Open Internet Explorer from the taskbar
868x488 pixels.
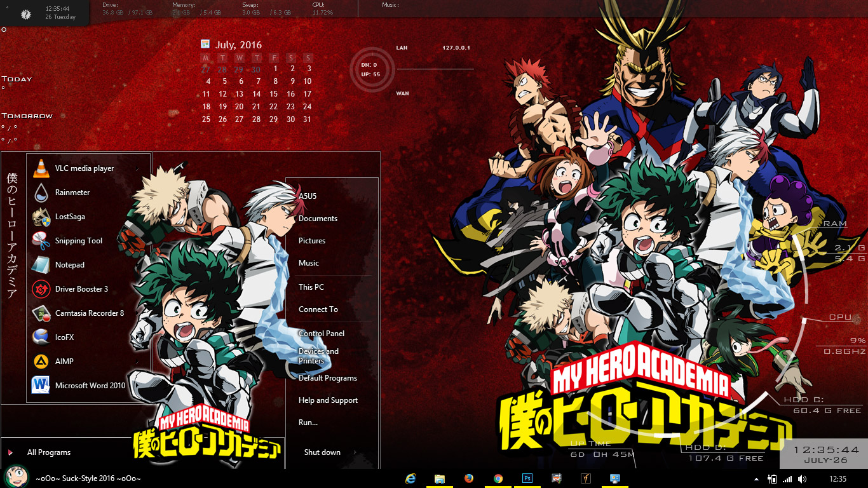pyautogui.click(x=410, y=478)
